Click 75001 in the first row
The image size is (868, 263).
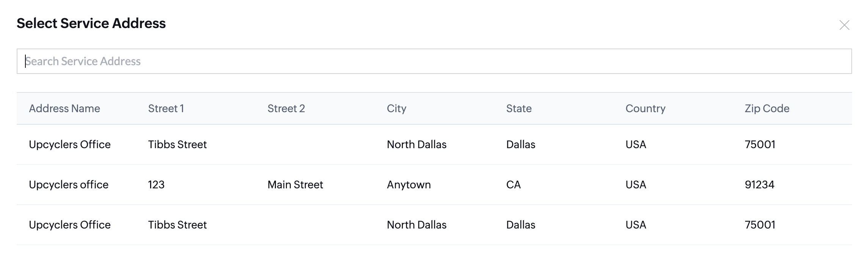pos(760,144)
